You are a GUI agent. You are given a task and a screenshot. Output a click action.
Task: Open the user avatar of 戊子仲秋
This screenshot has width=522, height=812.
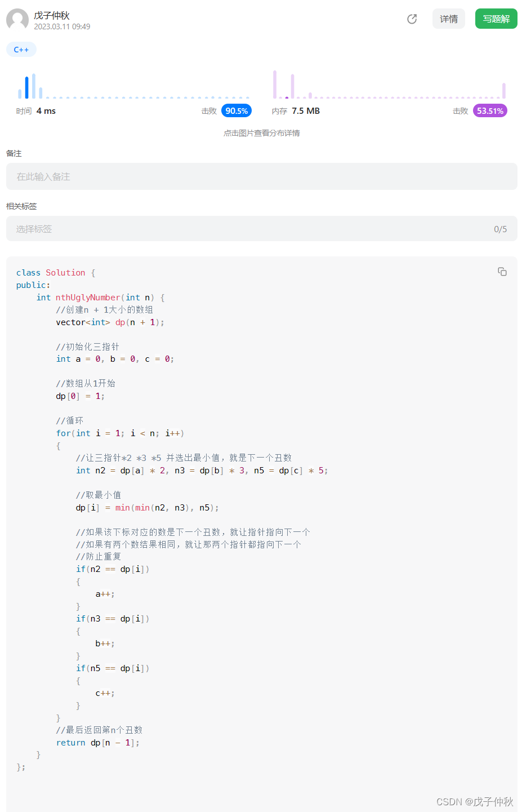tap(17, 20)
